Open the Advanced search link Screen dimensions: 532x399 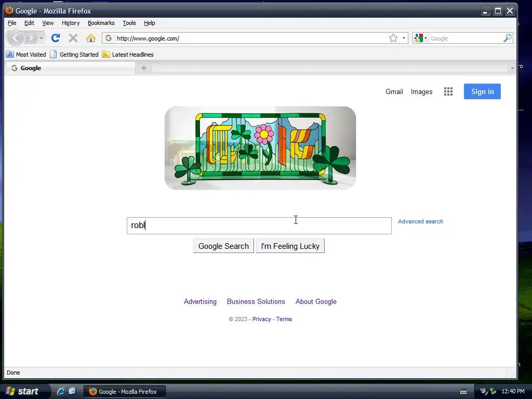420,221
